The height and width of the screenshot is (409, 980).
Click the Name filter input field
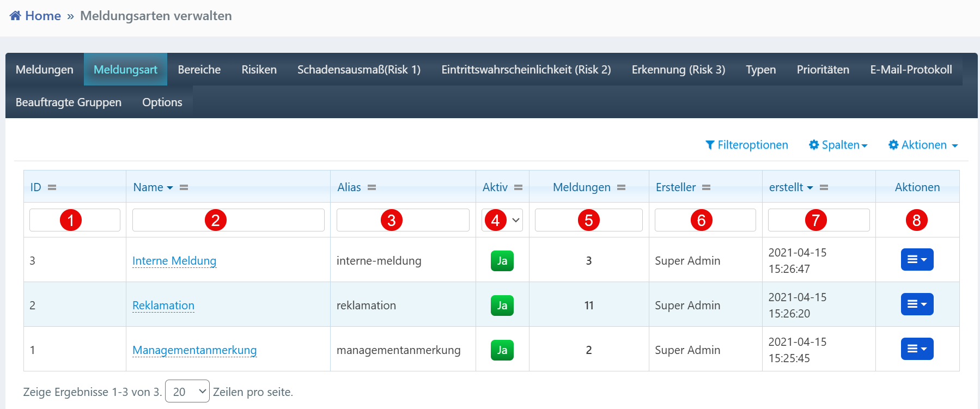pyautogui.click(x=228, y=220)
